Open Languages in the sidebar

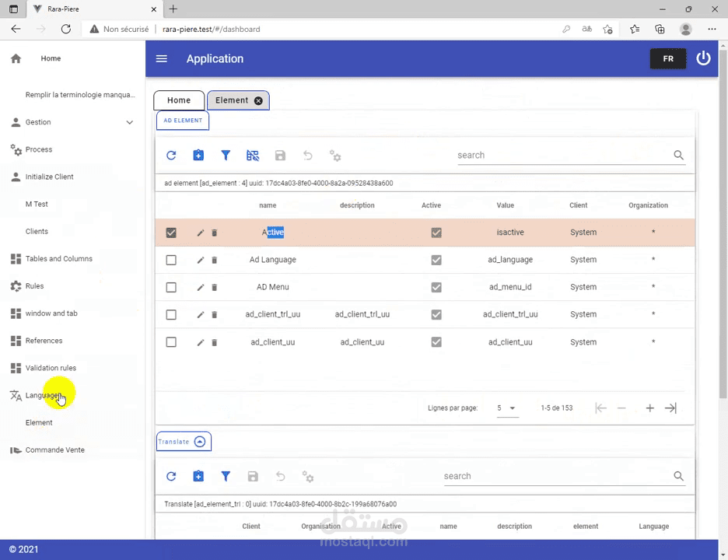tap(44, 395)
